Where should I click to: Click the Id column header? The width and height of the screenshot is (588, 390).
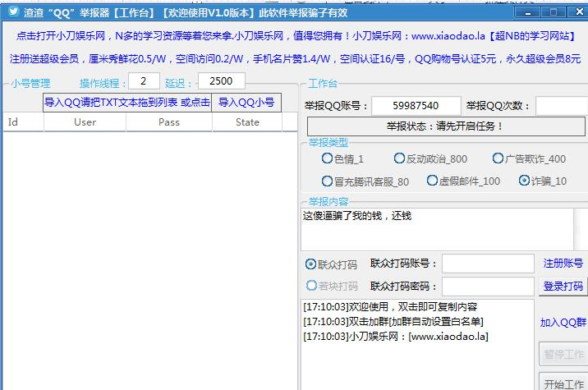click(23, 122)
